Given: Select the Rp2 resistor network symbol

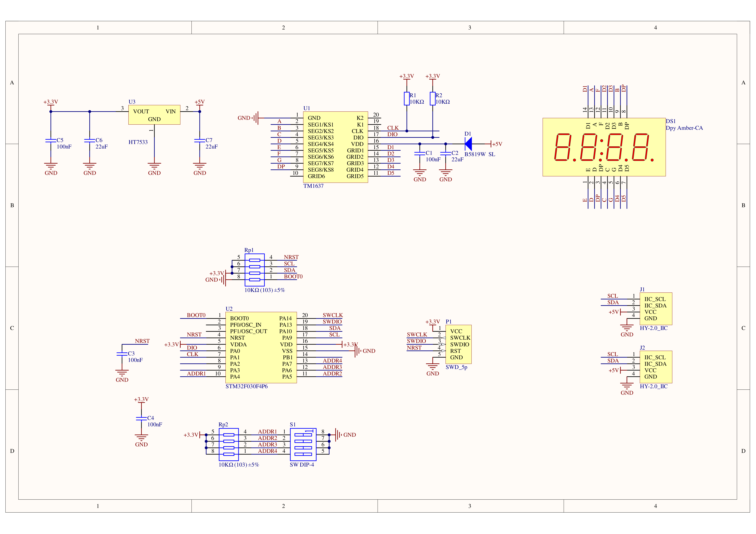Looking at the screenshot, I should tap(229, 444).
